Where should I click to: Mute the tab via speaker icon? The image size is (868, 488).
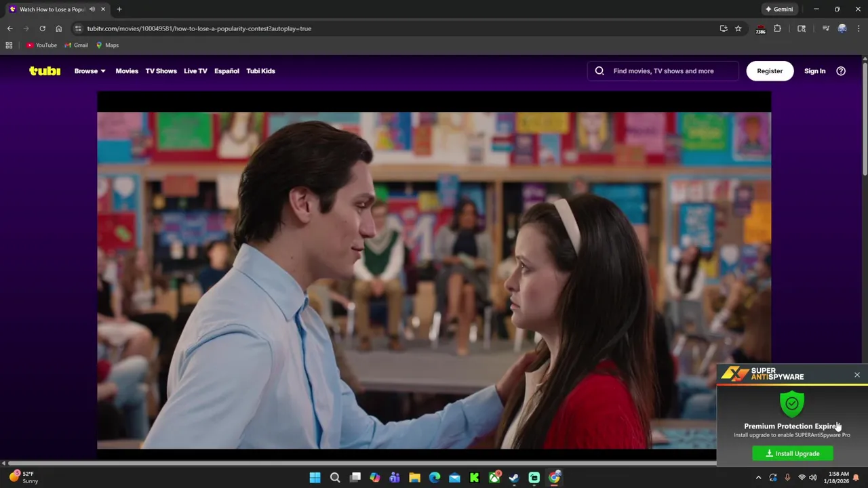click(92, 9)
